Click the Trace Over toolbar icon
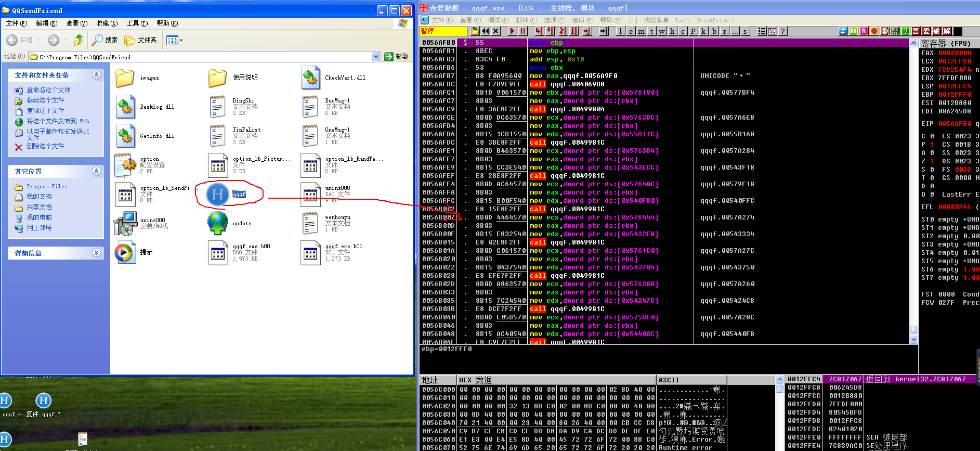Image resolution: width=980 pixels, height=451 pixels. (574, 31)
